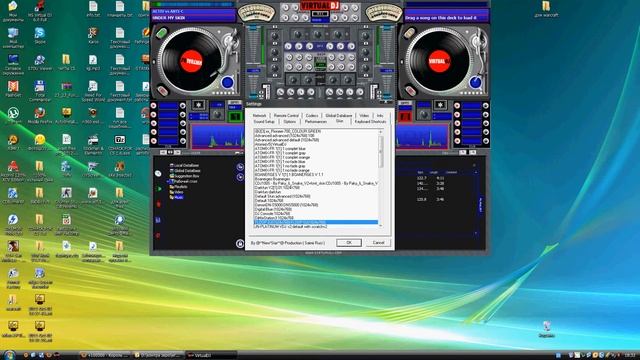Click the green button atop left turntable

(162, 33)
